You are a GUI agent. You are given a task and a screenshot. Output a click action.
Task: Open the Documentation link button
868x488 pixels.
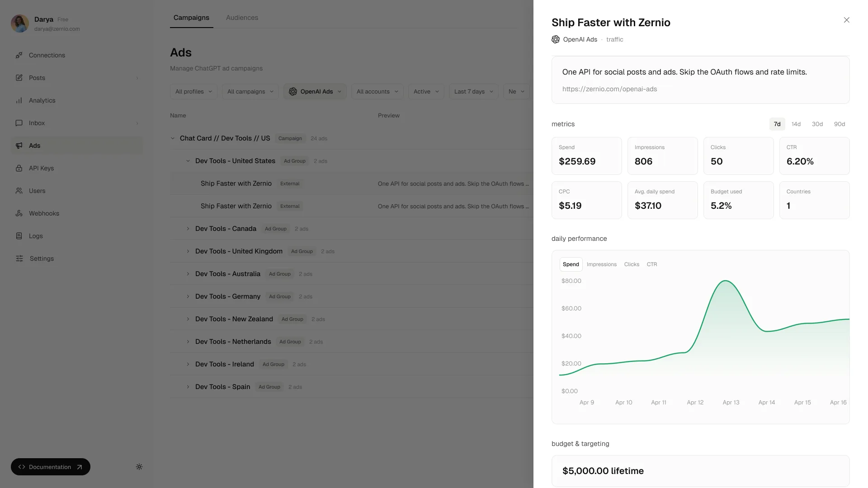coord(51,467)
